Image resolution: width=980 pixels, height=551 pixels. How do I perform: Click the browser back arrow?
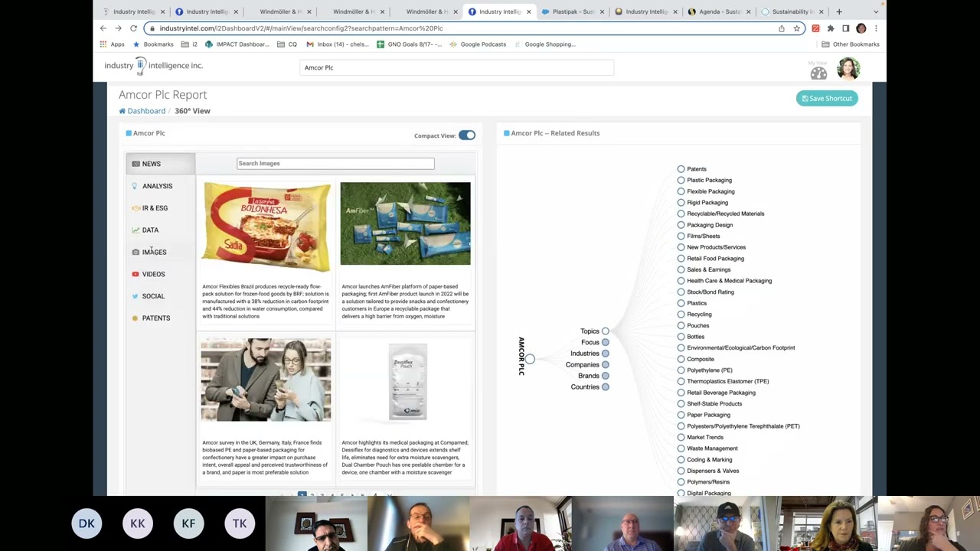[x=103, y=28]
